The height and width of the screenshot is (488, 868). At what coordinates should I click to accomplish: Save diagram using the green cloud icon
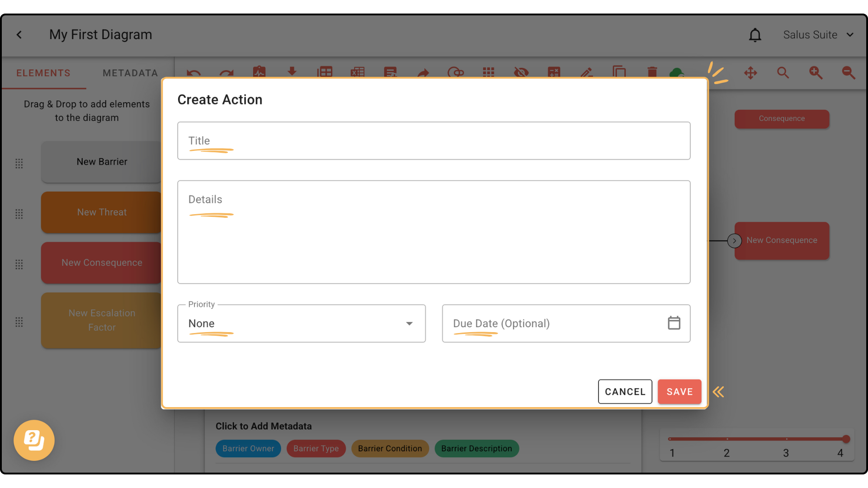(x=677, y=73)
